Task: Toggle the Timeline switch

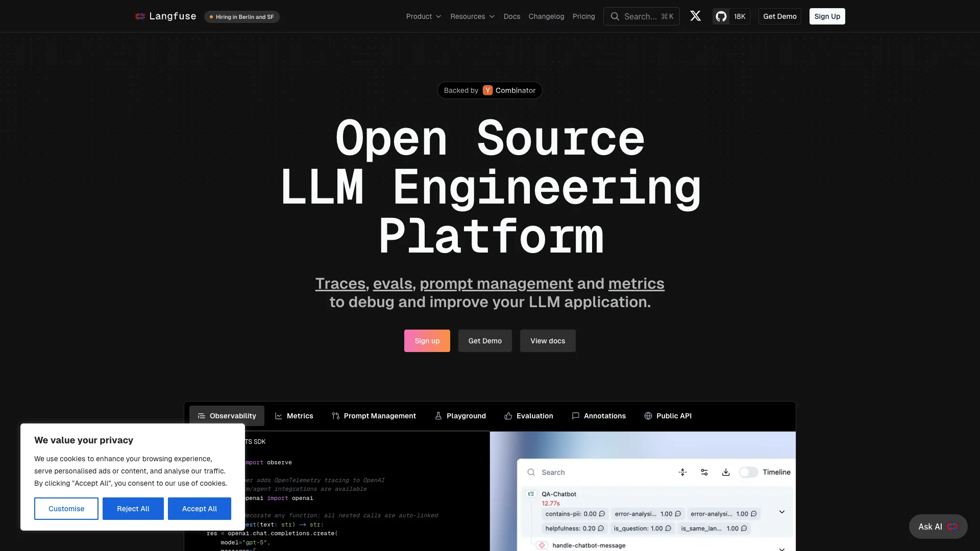Action: [748, 472]
